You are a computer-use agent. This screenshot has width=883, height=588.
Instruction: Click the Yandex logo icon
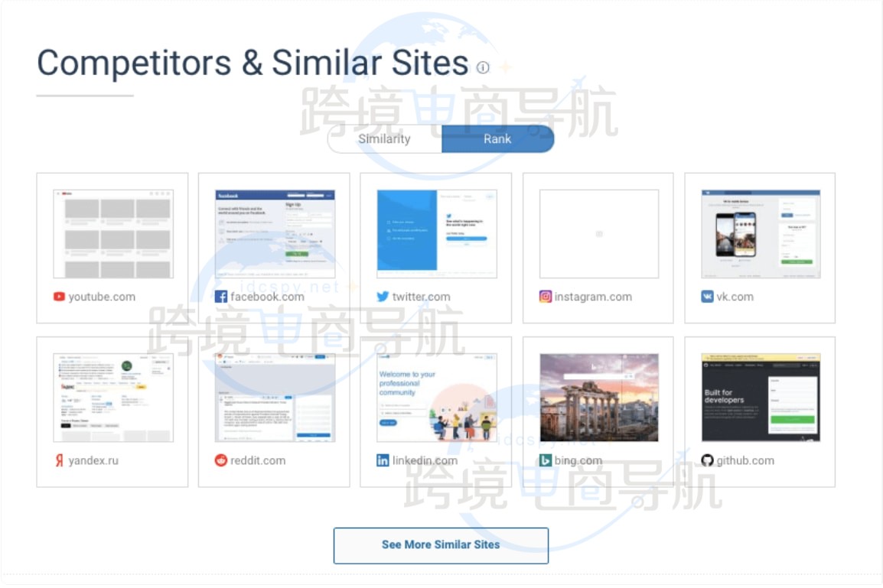pos(59,460)
